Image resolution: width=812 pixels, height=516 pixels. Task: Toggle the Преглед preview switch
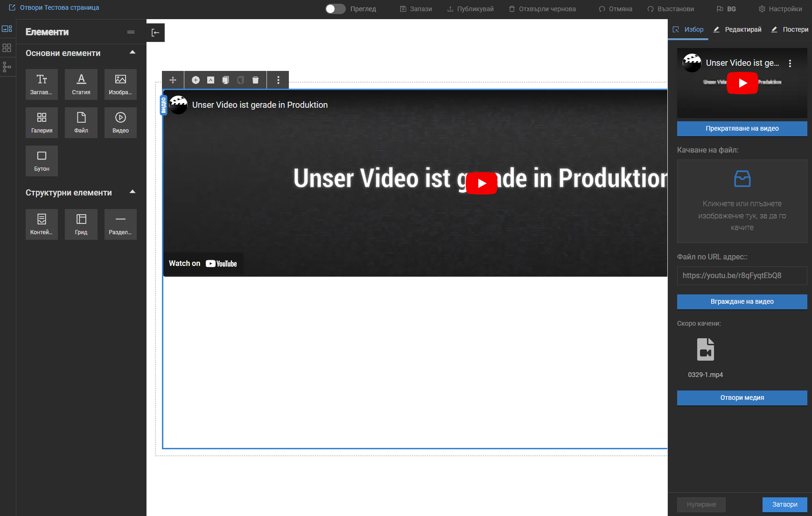tap(335, 9)
